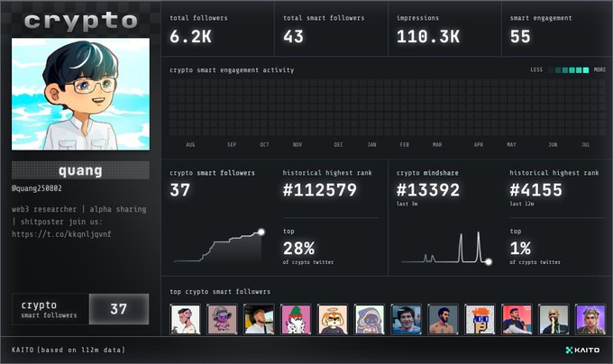Click the 'last 12m' label under #4155
Screen dimensions: 613x364
(x=522, y=204)
